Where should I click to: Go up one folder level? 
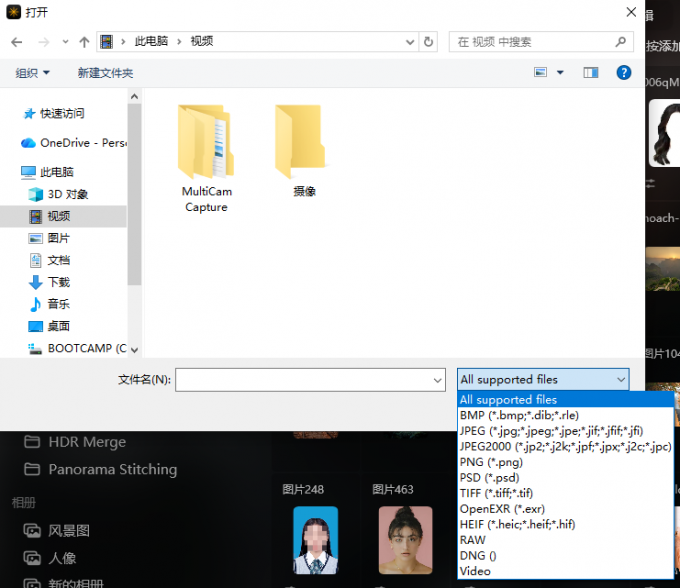click(x=84, y=42)
